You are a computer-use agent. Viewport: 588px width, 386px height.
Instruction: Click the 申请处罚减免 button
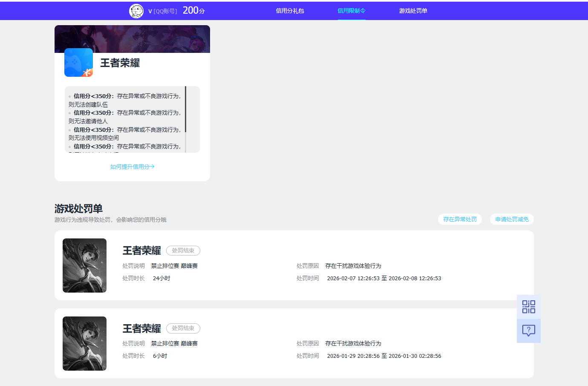click(x=512, y=219)
